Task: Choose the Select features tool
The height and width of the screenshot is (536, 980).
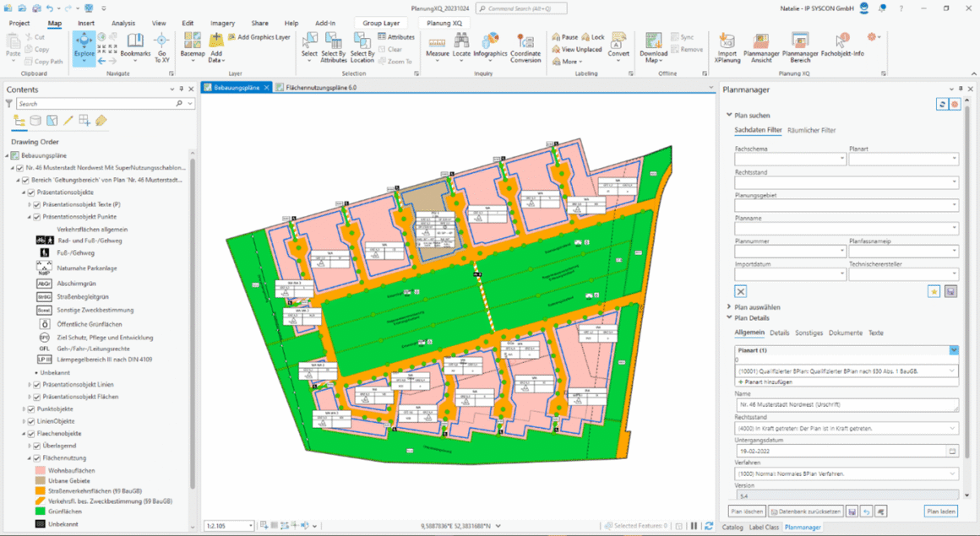Action: (309, 46)
